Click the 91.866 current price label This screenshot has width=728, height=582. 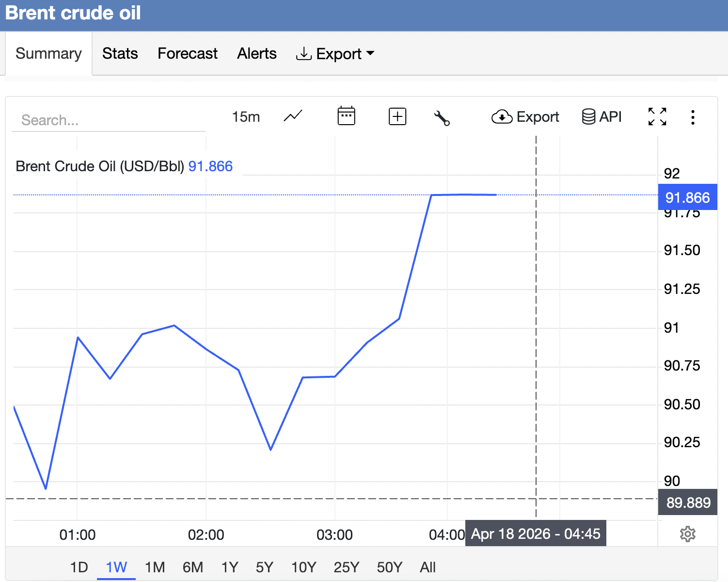tap(687, 198)
